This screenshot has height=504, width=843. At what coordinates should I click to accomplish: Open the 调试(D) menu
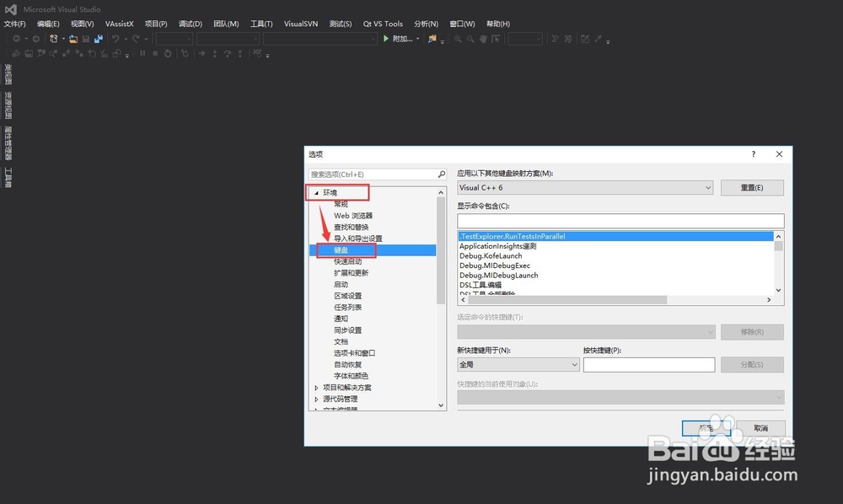point(191,24)
